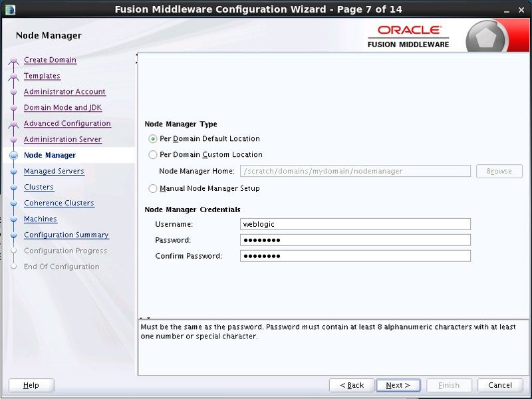
Task: Select the current Node Manager step
Action: 50,155
